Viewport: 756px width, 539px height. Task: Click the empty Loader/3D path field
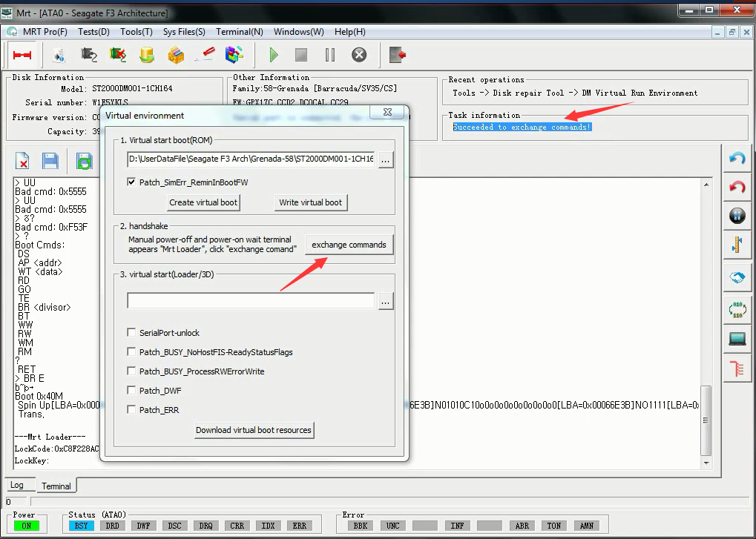click(251, 300)
